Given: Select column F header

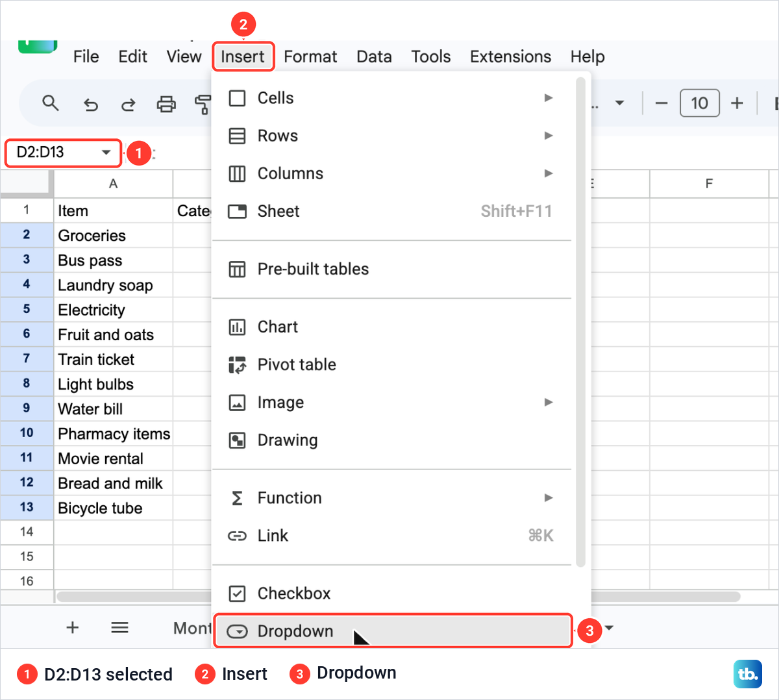Looking at the screenshot, I should 709,184.
